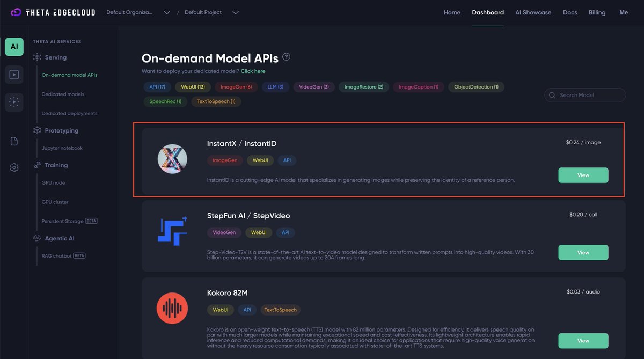The width and height of the screenshot is (644, 359).
Task: Click the $0.24 / image price
Action: pos(583,143)
